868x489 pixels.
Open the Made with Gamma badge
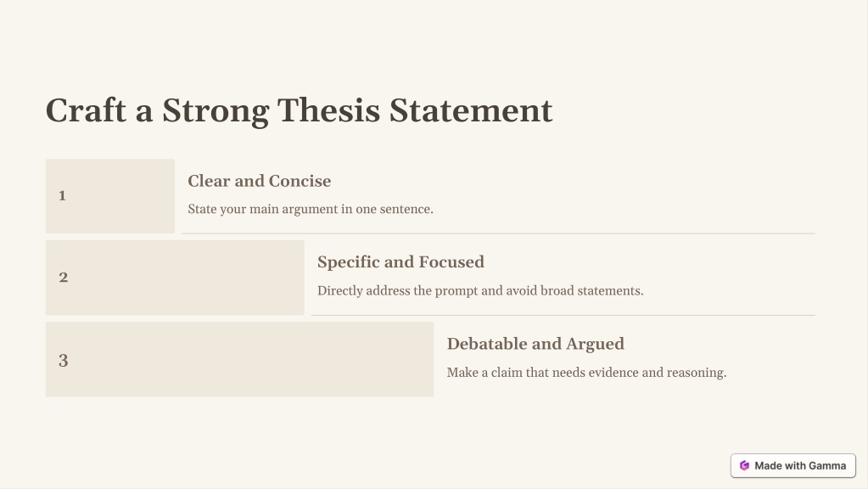(x=793, y=466)
